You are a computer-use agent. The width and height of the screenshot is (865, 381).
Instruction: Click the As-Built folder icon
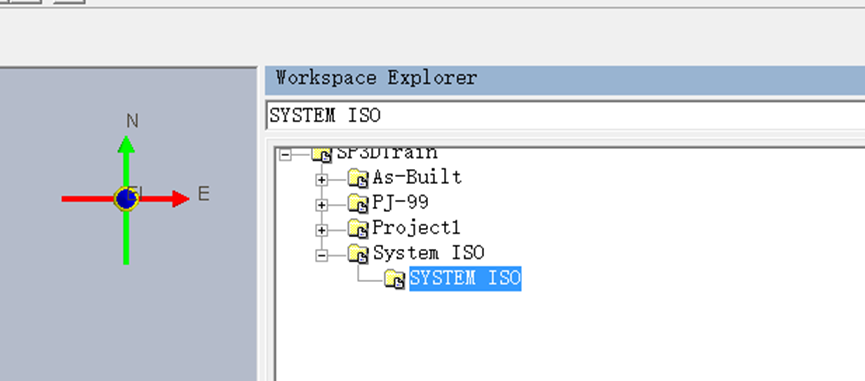pyautogui.click(x=358, y=178)
